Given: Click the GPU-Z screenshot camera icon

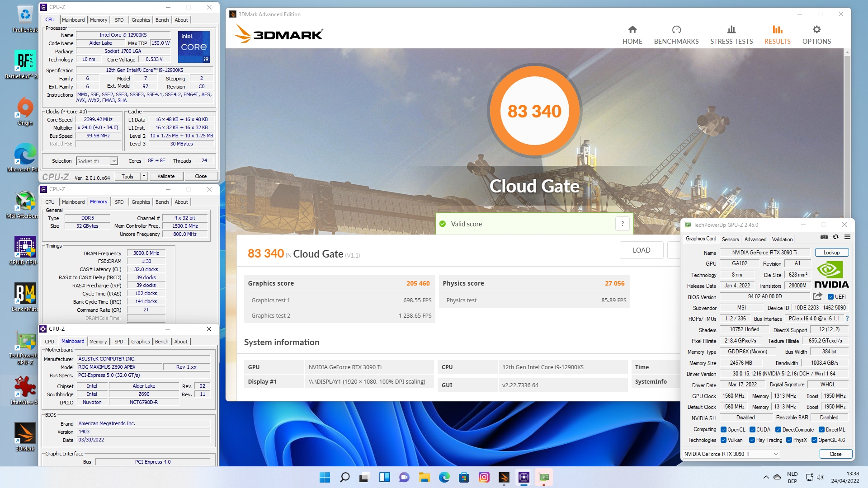Looking at the screenshot, I should tap(824, 237).
